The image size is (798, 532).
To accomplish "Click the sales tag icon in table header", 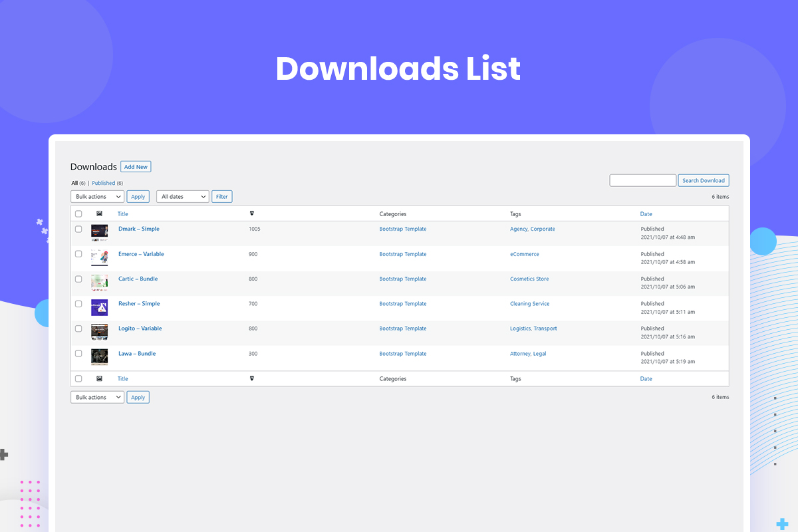I will pos(252,213).
